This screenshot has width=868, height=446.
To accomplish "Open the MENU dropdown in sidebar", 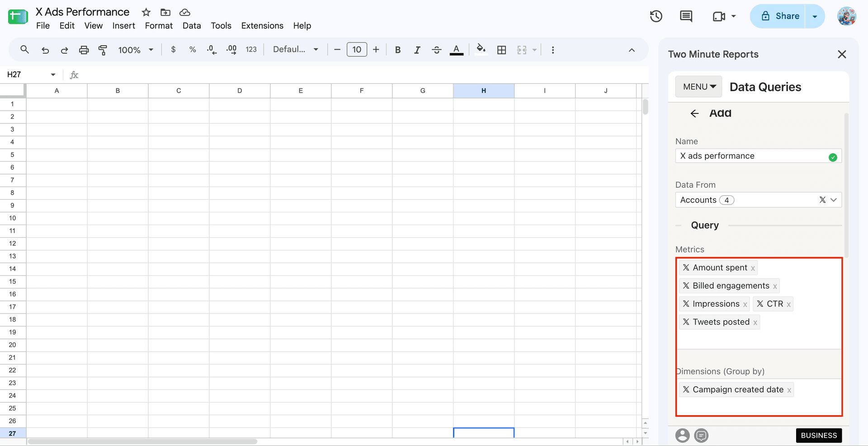I will [699, 87].
